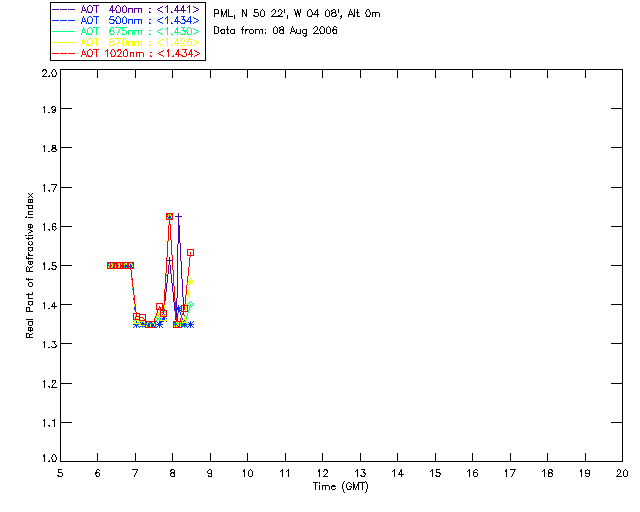Click the last red square marker near 1.53
Image resolution: width=640 pixels, height=512 pixels.
click(190, 253)
